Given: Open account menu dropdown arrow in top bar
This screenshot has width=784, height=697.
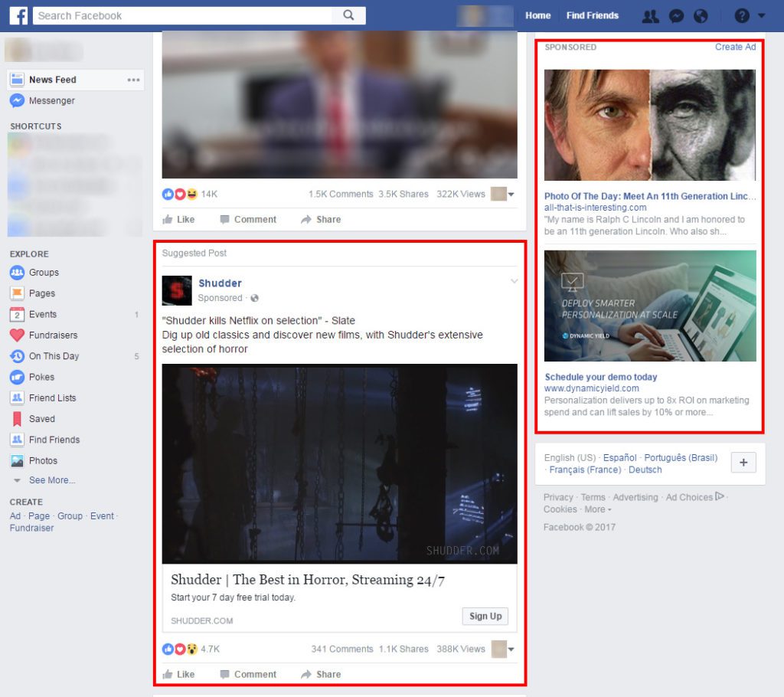Looking at the screenshot, I should [762, 16].
